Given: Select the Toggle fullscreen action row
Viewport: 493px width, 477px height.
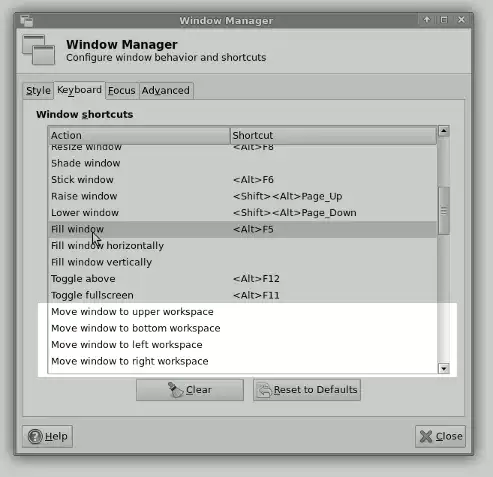Looking at the screenshot, I should (242, 295).
